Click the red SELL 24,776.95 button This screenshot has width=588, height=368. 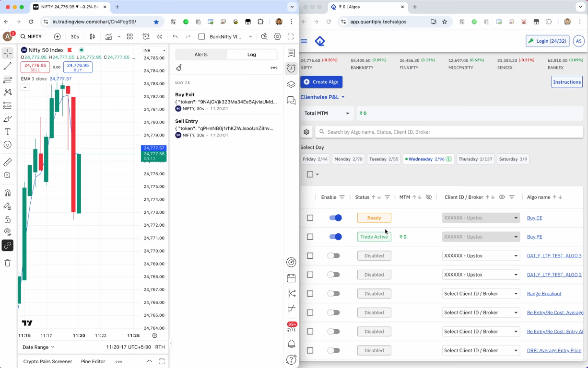pos(35,67)
